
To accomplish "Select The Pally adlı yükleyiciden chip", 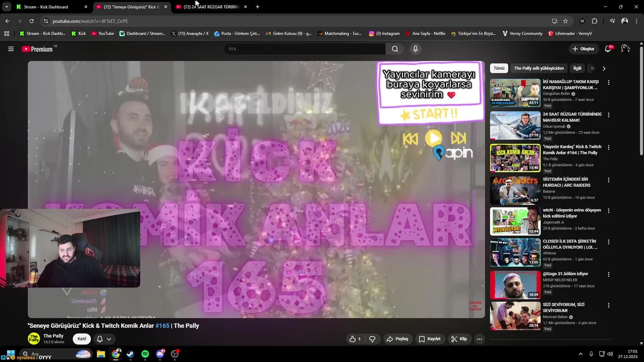I will pyautogui.click(x=539, y=68).
